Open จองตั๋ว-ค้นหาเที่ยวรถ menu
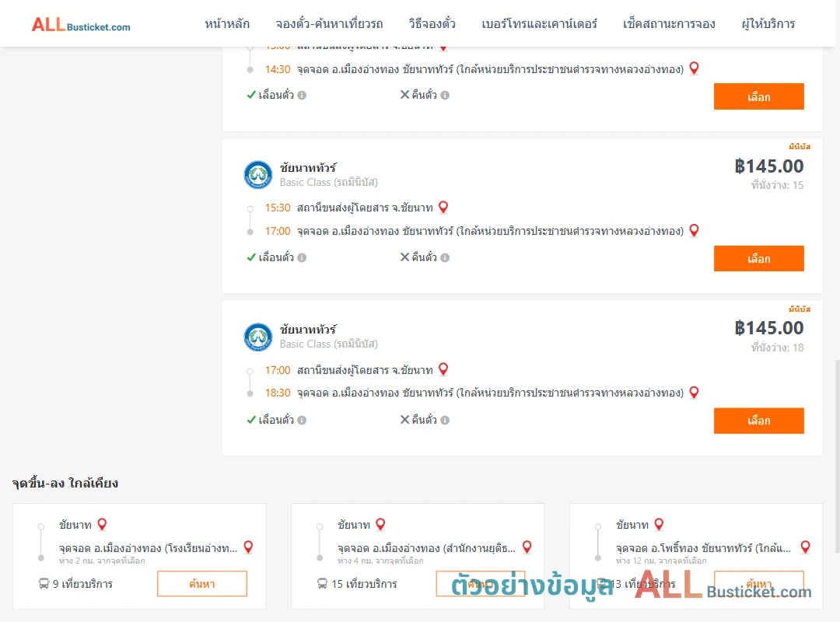This screenshot has height=622, width=840. click(329, 24)
